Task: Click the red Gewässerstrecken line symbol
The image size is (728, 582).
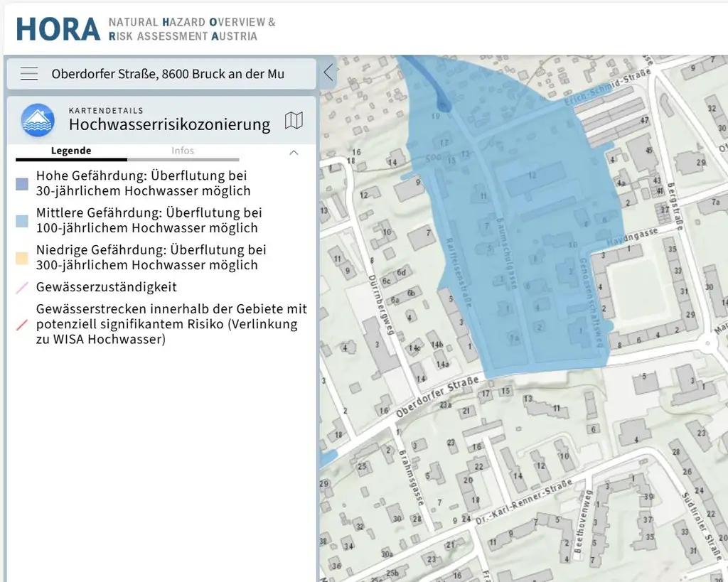Action: (x=21, y=325)
